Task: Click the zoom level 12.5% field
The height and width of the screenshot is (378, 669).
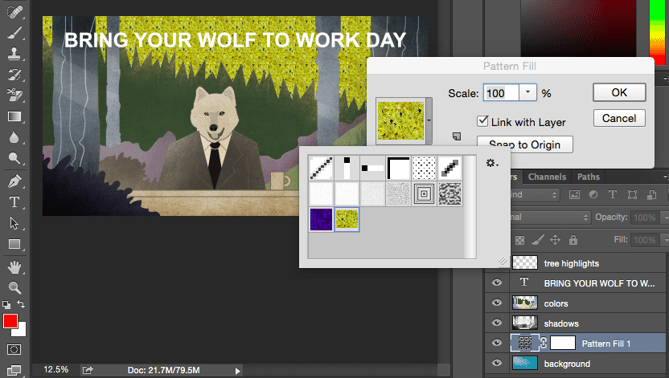Action: coord(56,369)
